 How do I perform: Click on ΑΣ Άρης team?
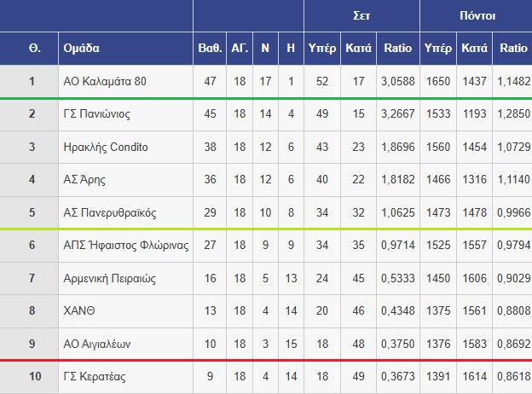click(84, 180)
